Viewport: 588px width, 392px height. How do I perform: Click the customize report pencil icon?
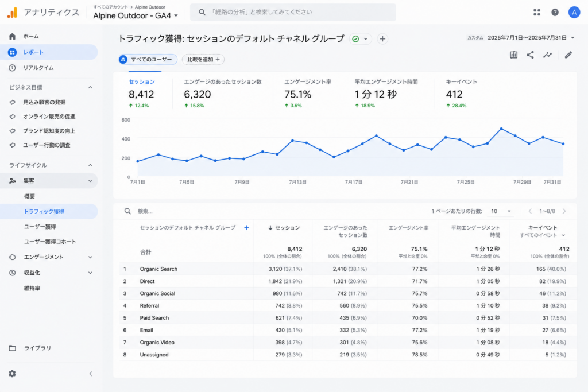point(568,55)
